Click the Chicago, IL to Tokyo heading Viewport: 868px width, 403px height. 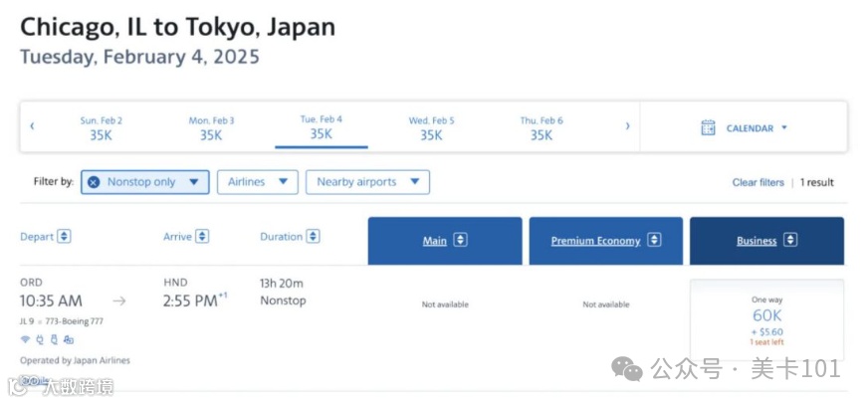point(178,27)
